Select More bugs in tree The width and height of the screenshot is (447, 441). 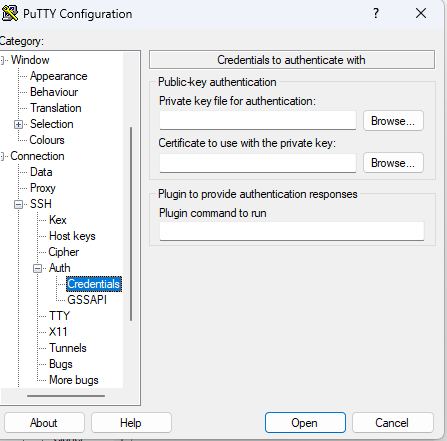click(74, 380)
